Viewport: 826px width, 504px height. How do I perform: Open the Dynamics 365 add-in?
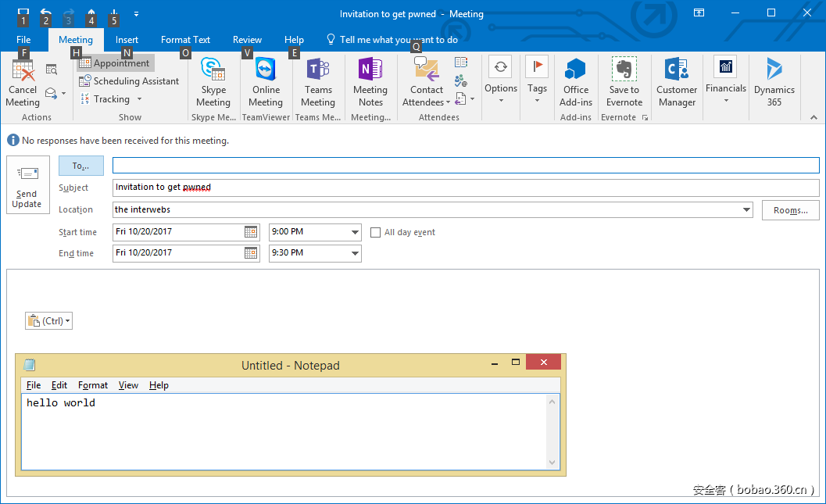click(774, 83)
